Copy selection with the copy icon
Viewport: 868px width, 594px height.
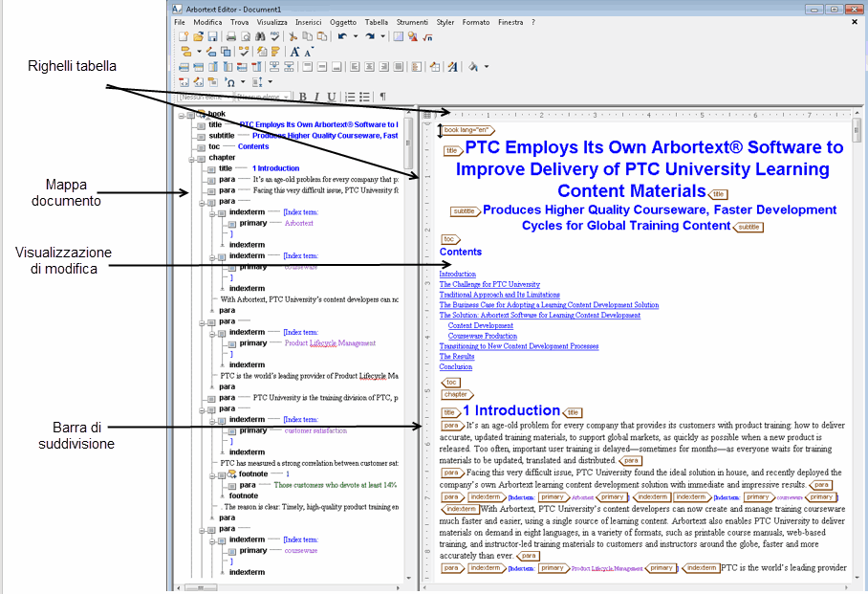click(307, 36)
